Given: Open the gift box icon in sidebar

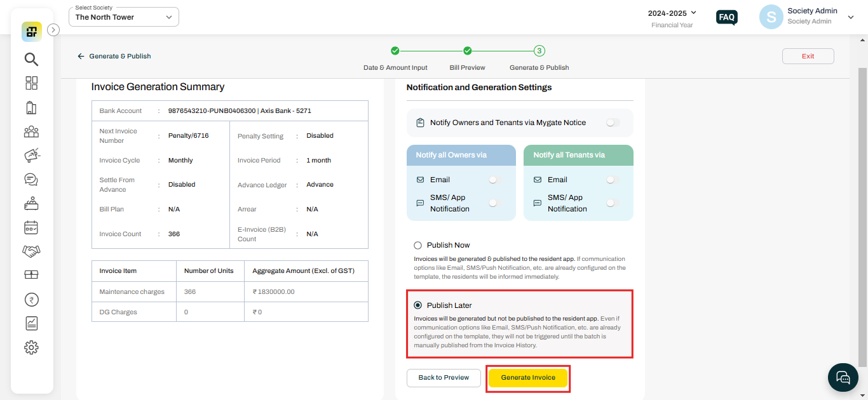Looking at the screenshot, I should coord(31,275).
